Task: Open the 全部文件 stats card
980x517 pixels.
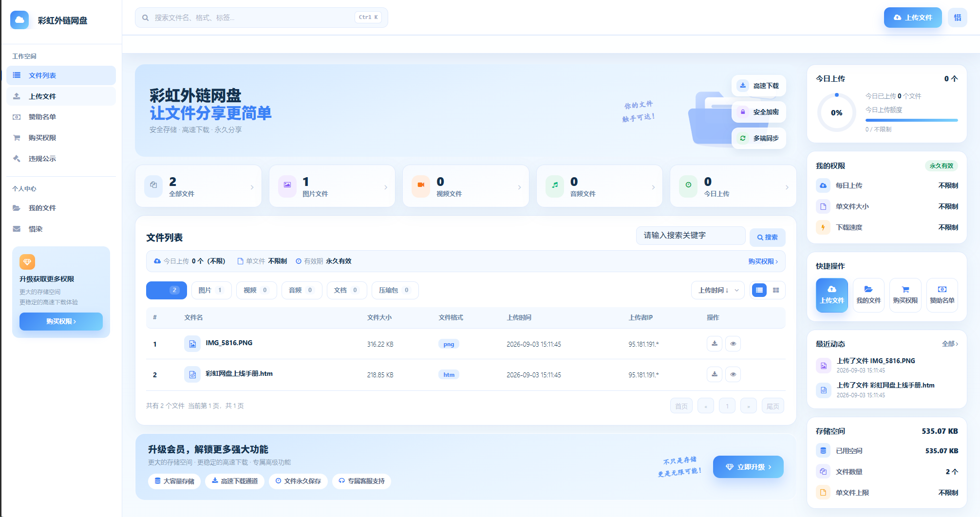Action: (x=198, y=186)
